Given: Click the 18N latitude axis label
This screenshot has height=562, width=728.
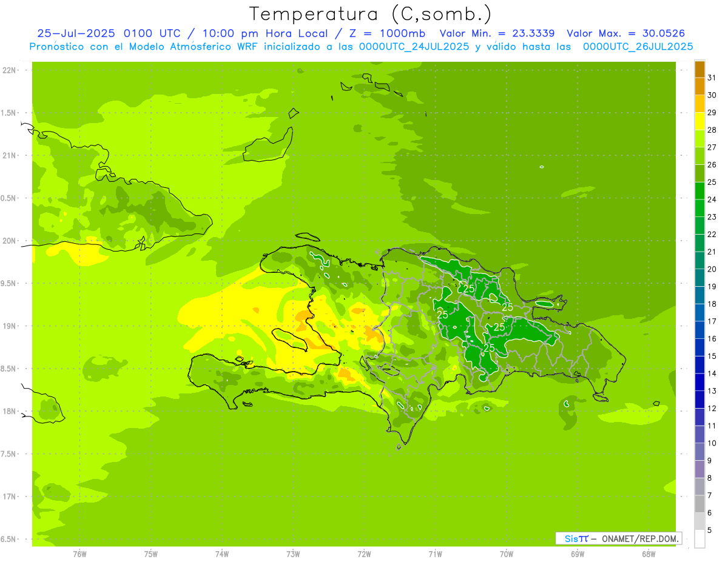Looking at the screenshot, I should click(9, 412).
